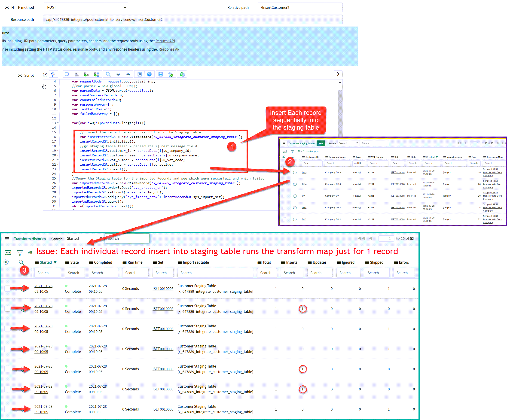Collapse code fold at line 13
The height and width of the screenshot is (420, 507).
point(58,123)
